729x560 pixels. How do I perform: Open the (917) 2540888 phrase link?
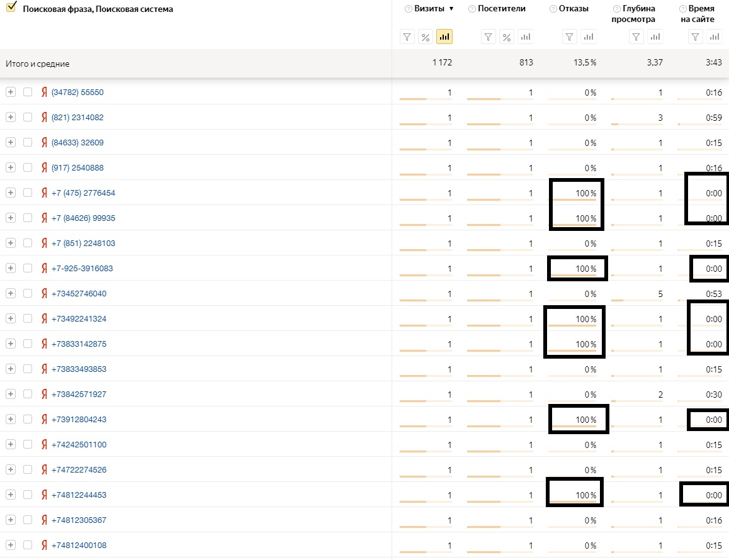[77, 167]
